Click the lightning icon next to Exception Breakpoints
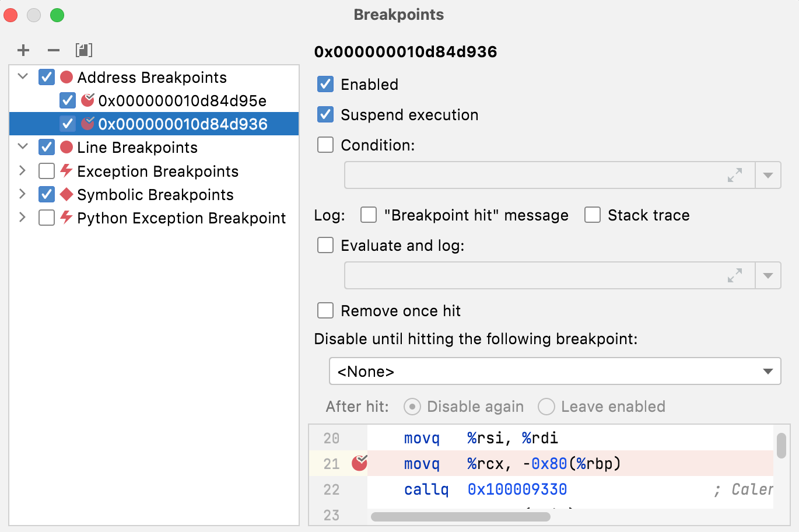 click(x=66, y=171)
